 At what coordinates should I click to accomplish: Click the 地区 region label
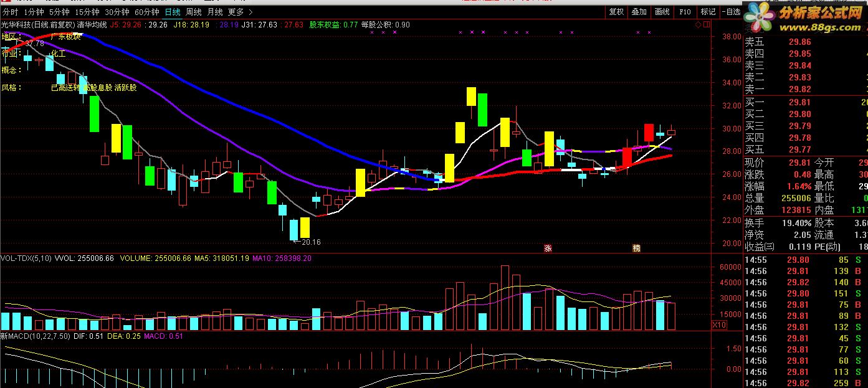coord(12,37)
